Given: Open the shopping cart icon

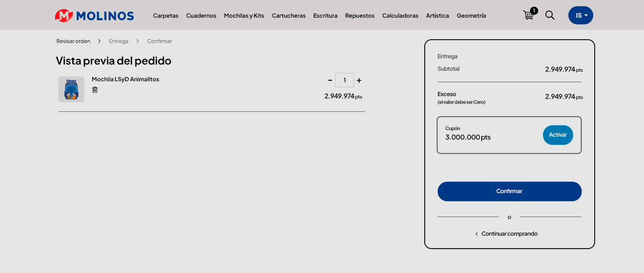Looking at the screenshot, I should pyautogui.click(x=529, y=15).
